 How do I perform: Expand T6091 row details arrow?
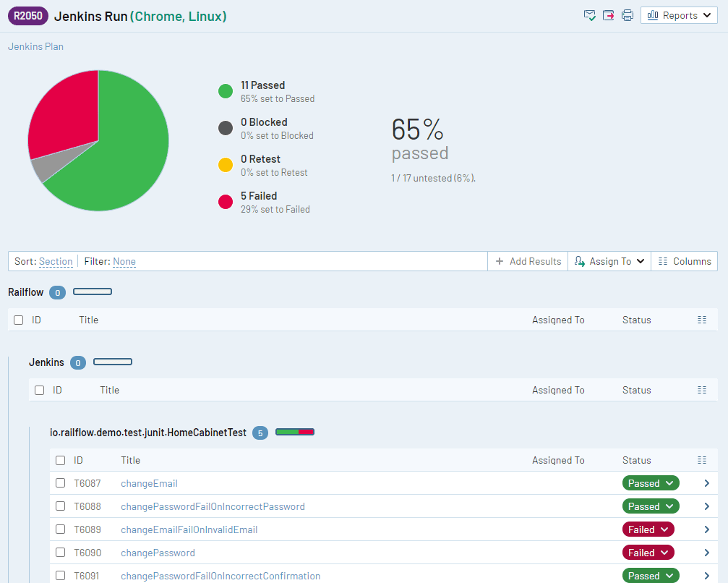click(706, 576)
